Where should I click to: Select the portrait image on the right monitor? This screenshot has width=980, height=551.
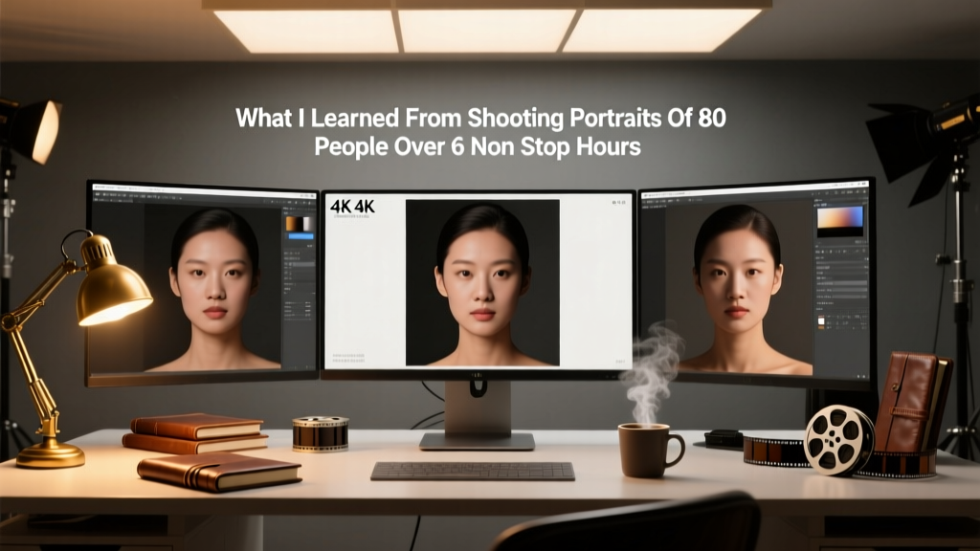coord(739,288)
